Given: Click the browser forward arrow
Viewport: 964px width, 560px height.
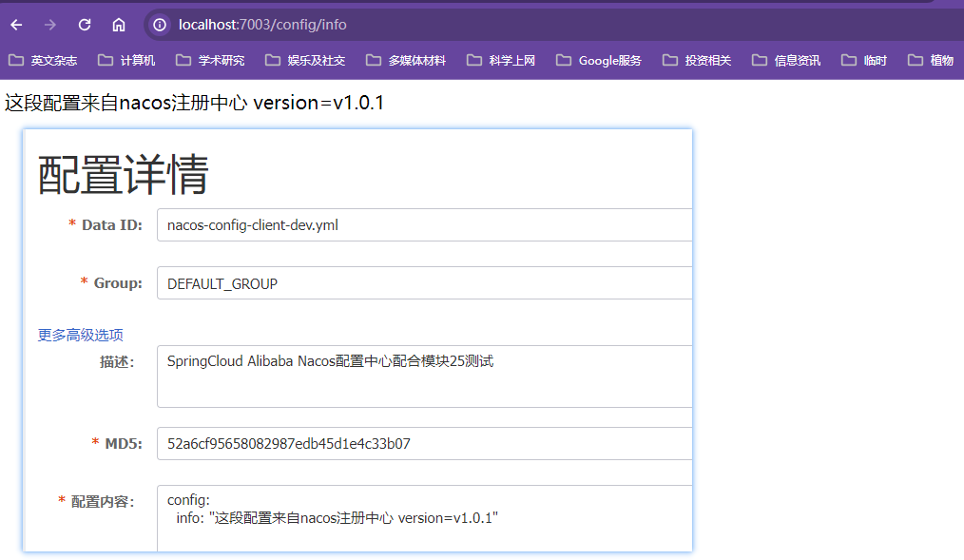Looking at the screenshot, I should [x=50, y=25].
